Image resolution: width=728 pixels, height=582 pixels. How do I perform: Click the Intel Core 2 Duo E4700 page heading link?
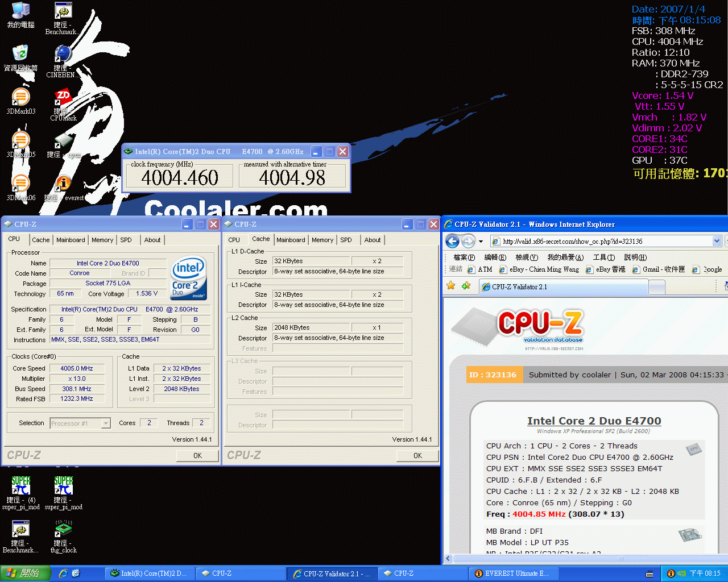594,421
